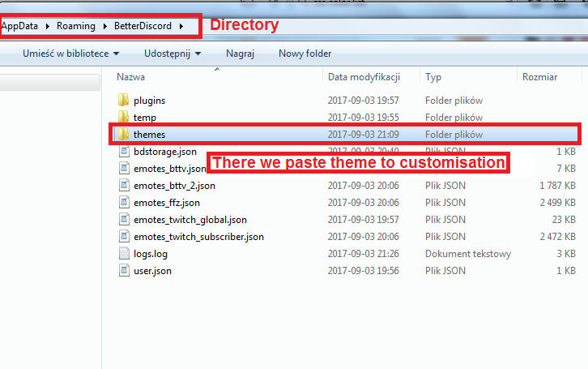Click Dokument tekstowy type of logs.log
This screenshot has width=588, height=369.
tap(468, 254)
